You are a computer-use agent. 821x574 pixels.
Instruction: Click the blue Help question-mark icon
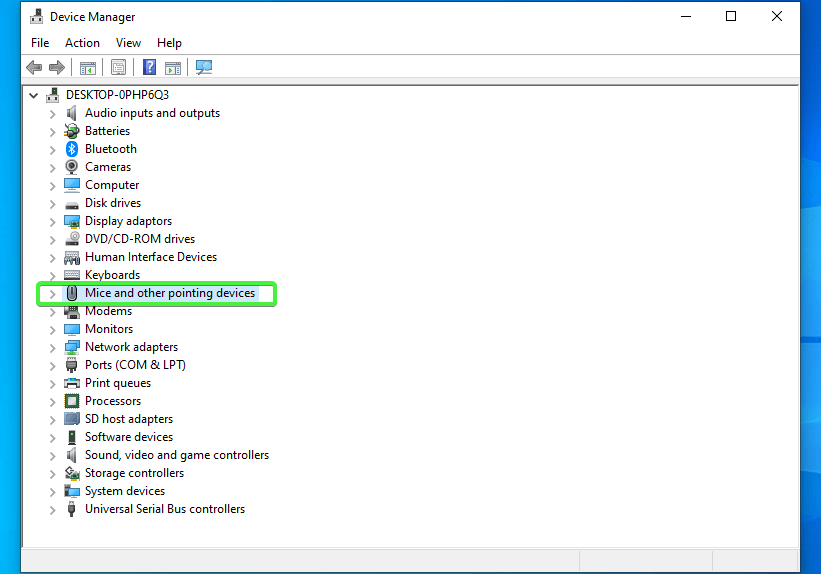tap(149, 67)
